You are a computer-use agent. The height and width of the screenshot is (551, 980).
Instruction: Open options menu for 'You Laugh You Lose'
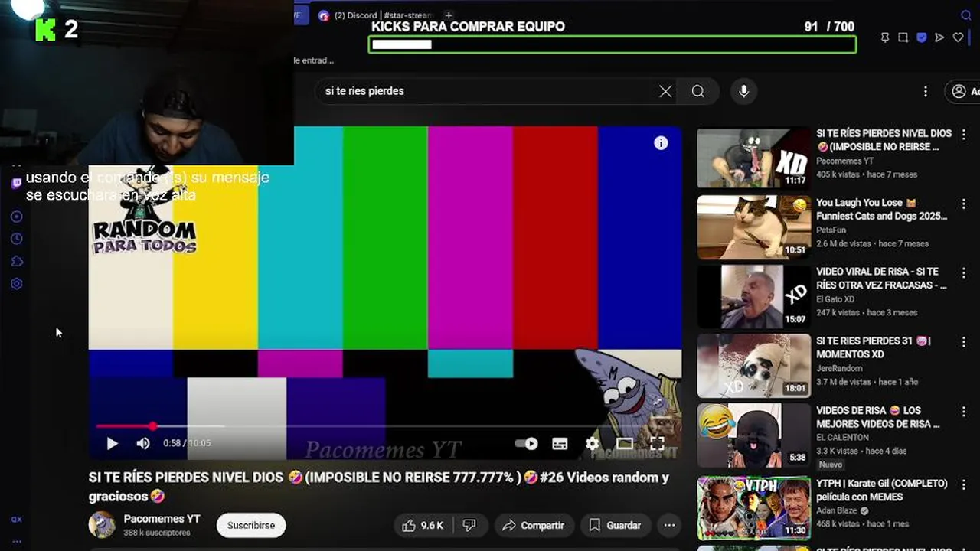click(964, 204)
